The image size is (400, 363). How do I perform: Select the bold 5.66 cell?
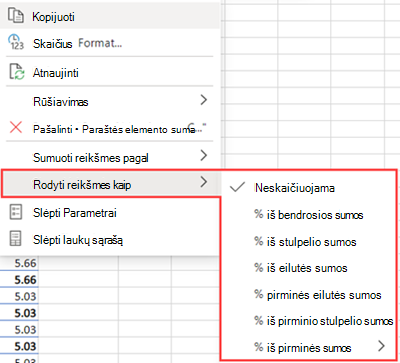pyautogui.click(x=19, y=280)
